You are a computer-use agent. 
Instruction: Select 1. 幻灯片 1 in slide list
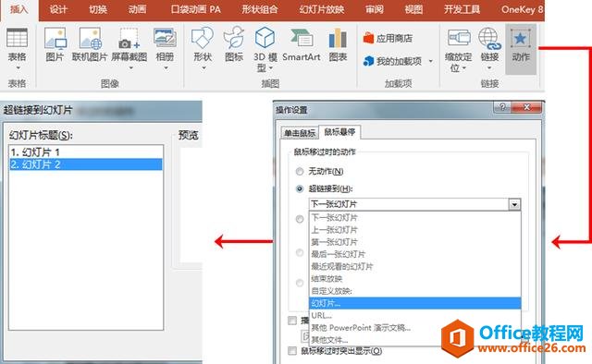pos(86,152)
